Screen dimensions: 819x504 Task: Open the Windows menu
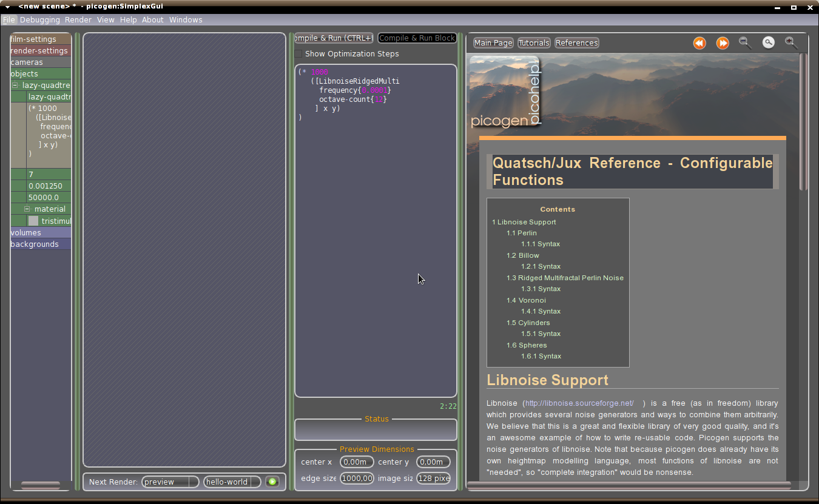click(186, 20)
